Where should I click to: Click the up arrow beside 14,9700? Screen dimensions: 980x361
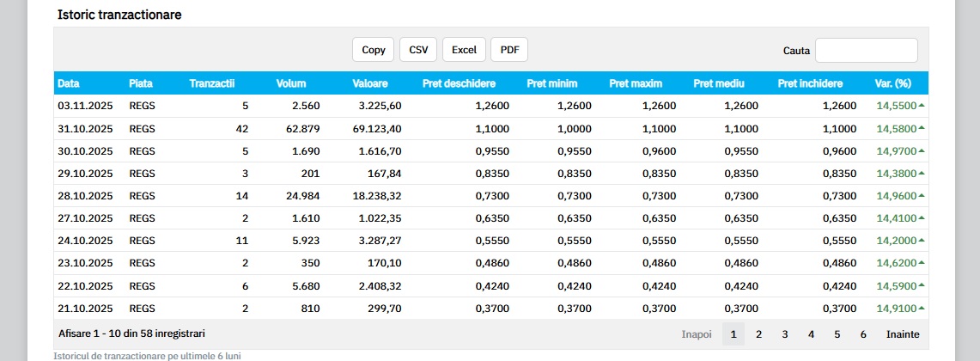coord(922,150)
